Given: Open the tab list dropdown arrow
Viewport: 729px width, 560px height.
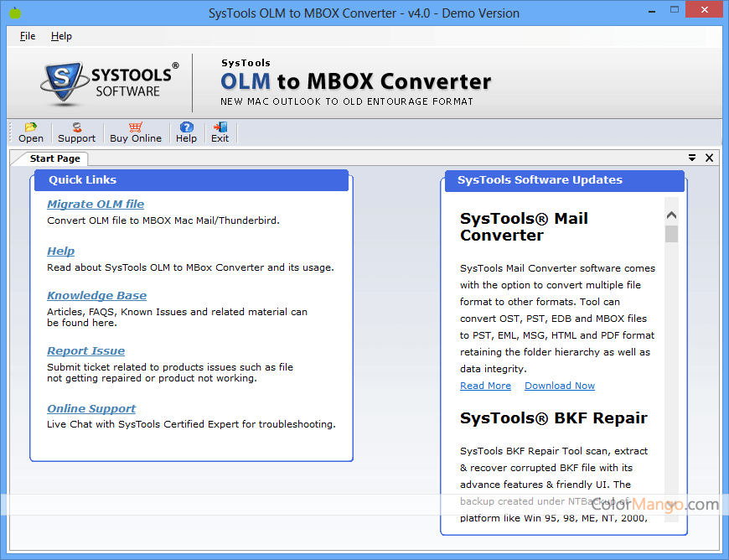Looking at the screenshot, I should tap(692, 158).
